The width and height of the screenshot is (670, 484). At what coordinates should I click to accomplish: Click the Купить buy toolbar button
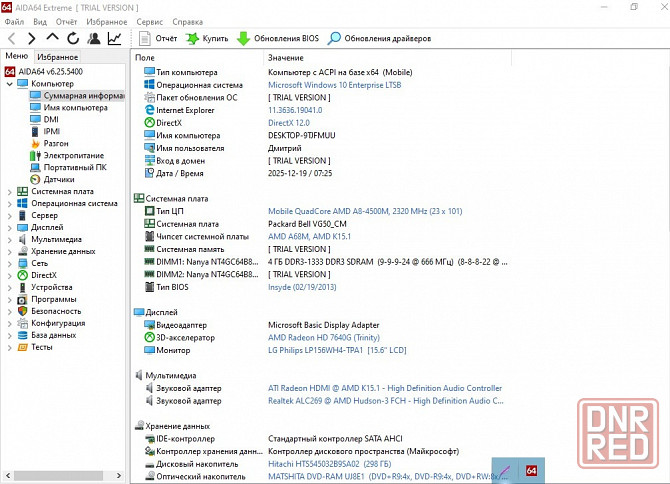point(207,38)
